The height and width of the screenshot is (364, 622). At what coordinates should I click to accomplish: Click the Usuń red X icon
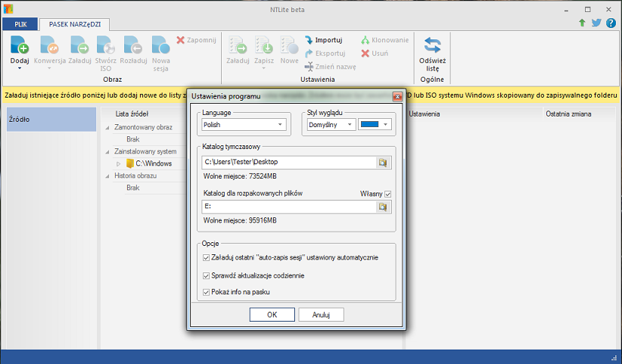coord(365,54)
